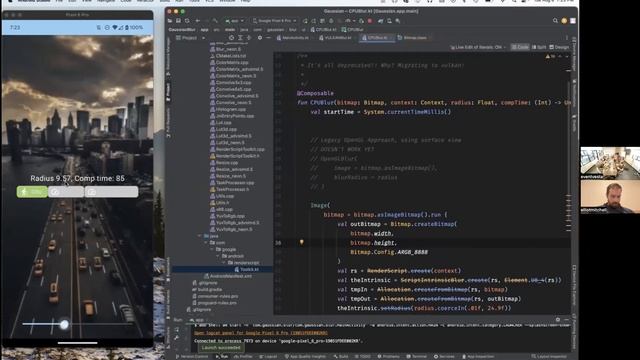
Task: Click the Sync/reload icon in toolbar
Action: (187, 21)
